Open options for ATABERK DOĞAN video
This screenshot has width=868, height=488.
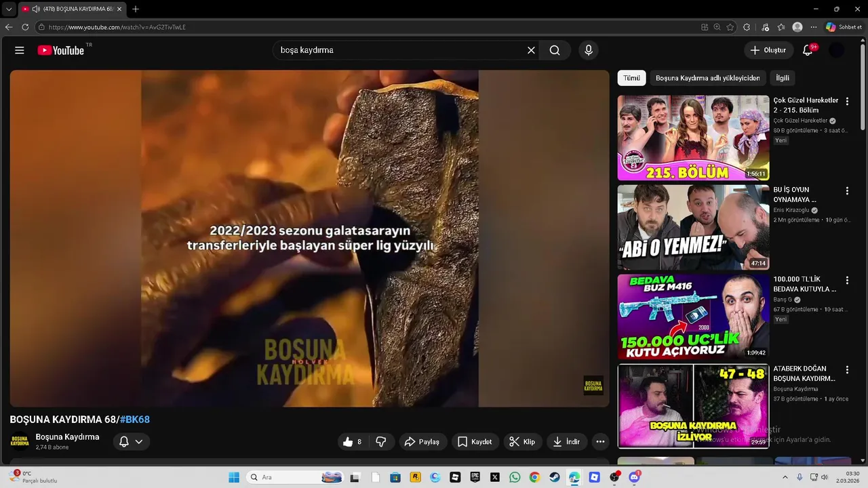(846, 370)
